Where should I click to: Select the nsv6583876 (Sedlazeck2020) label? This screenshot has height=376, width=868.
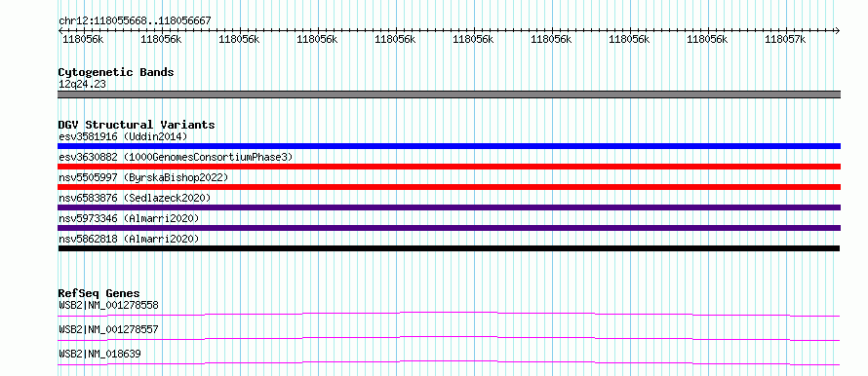point(135,198)
